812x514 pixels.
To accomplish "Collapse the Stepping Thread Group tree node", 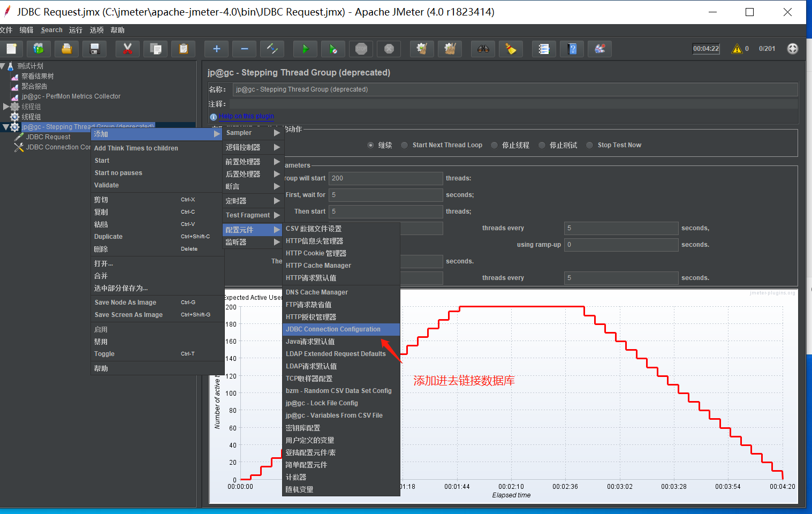I will [x=6, y=127].
